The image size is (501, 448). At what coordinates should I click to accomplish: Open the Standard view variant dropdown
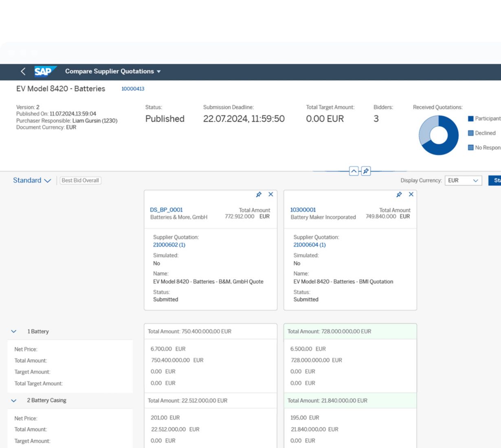coord(32,180)
